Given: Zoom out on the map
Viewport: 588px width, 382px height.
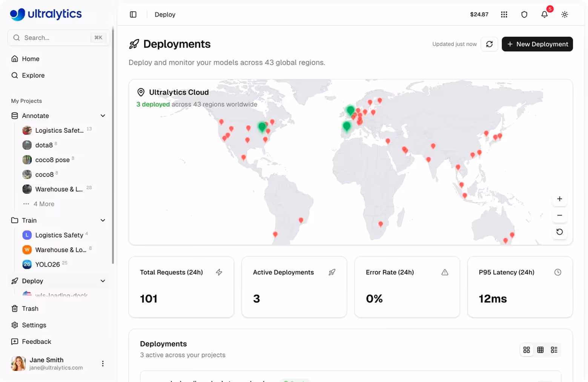Looking at the screenshot, I should 559,215.
